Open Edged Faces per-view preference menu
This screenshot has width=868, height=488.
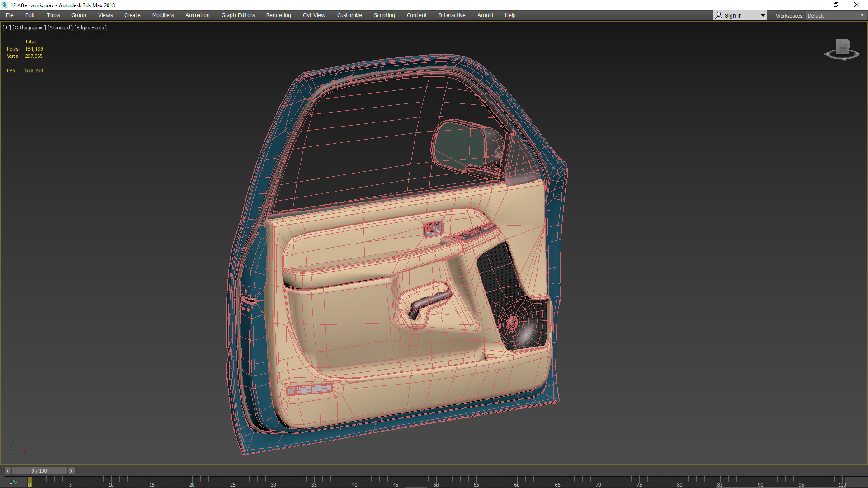(90, 28)
